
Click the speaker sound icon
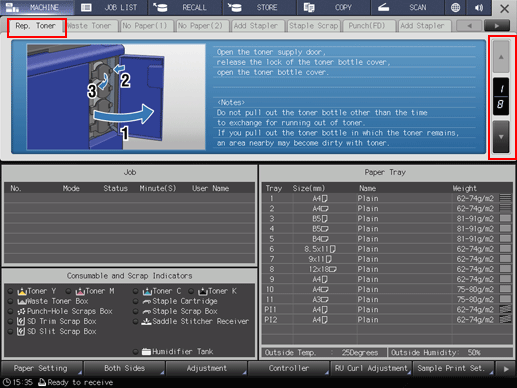[x=479, y=7]
